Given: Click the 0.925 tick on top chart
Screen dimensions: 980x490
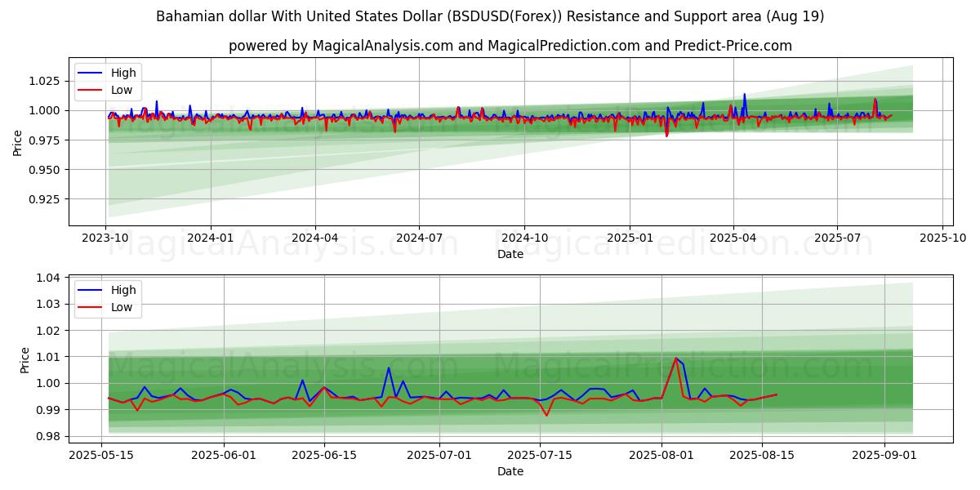Looking at the screenshot, I should coord(45,198).
